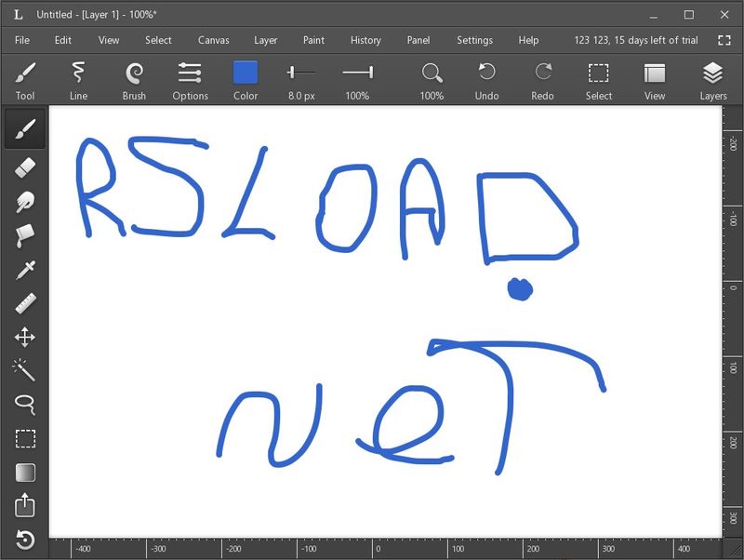The height and width of the screenshot is (560, 744).
Task: Open the View menu in menu bar
Action: (109, 40)
